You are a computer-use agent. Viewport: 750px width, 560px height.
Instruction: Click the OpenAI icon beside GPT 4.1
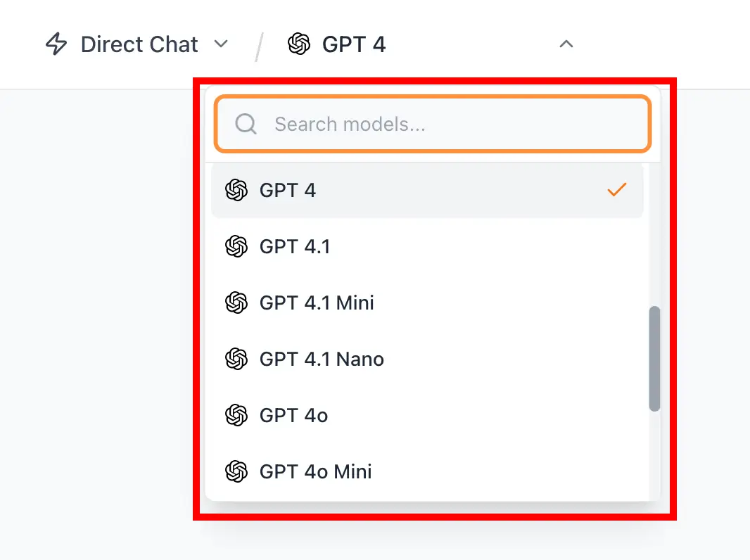click(236, 246)
